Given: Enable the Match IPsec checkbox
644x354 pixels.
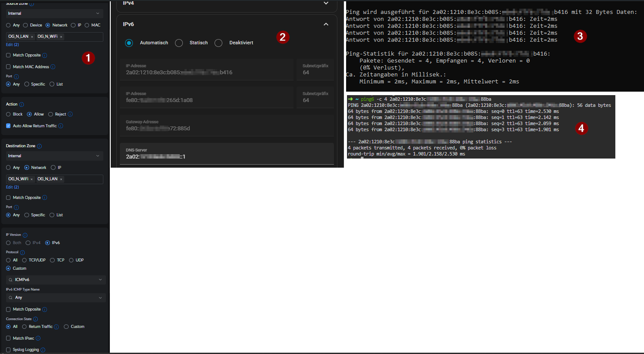Looking at the screenshot, I should [8, 338].
